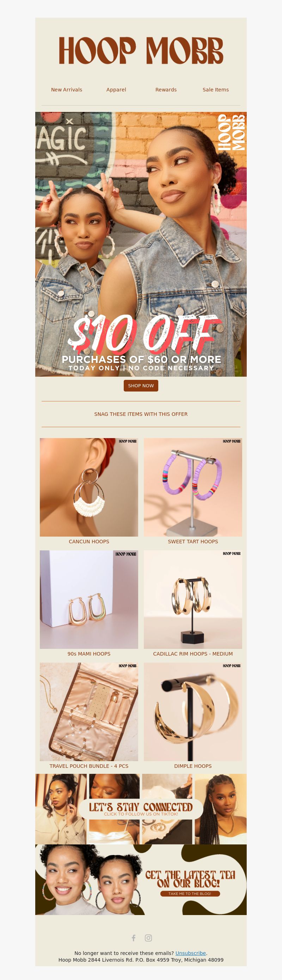Click the Sweet Tart Hoops text label

pyautogui.click(x=193, y=541)
